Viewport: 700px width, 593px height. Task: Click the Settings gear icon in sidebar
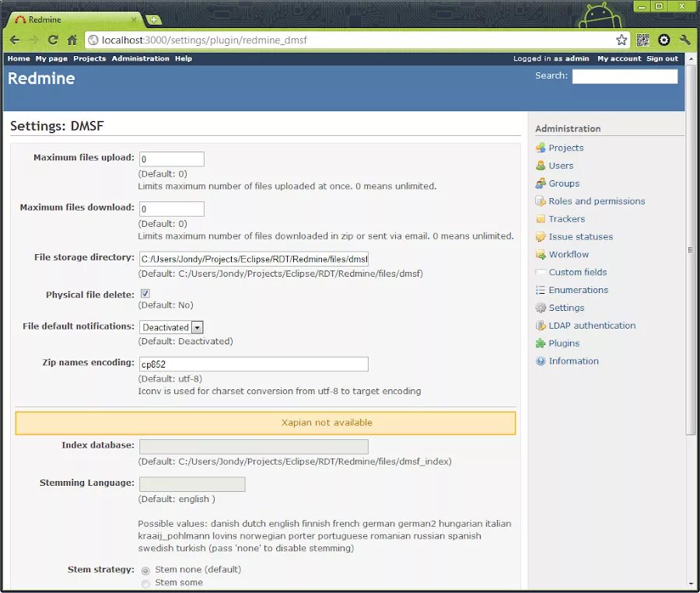(x=541, y=308)
